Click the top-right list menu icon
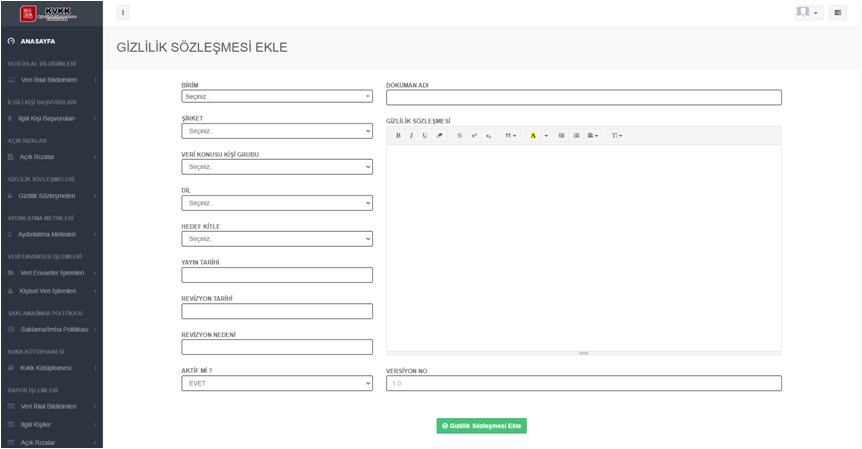The height and width of the screenshot is (449, 862). (837, 13)
